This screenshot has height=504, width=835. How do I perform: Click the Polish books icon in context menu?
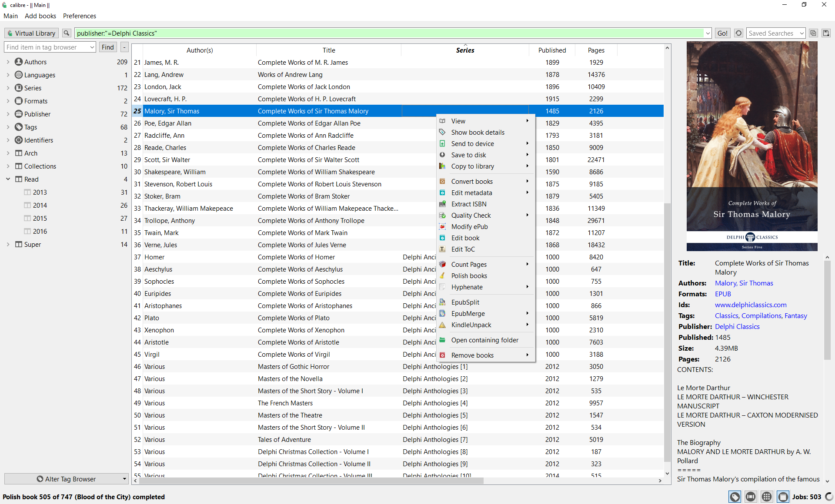(x=442, y=276)
